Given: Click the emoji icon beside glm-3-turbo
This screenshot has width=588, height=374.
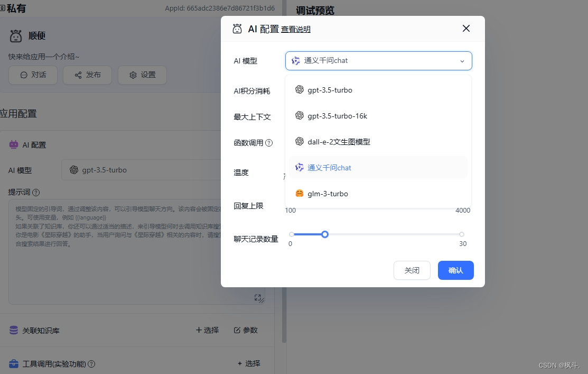Looking at the screenshot, I should coord(299,194).
